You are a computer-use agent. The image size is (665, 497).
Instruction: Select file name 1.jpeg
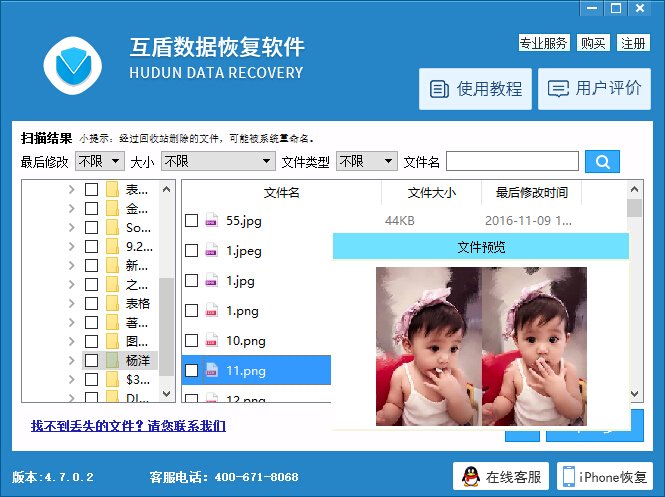pyautogui.click(x=243, y=251)
